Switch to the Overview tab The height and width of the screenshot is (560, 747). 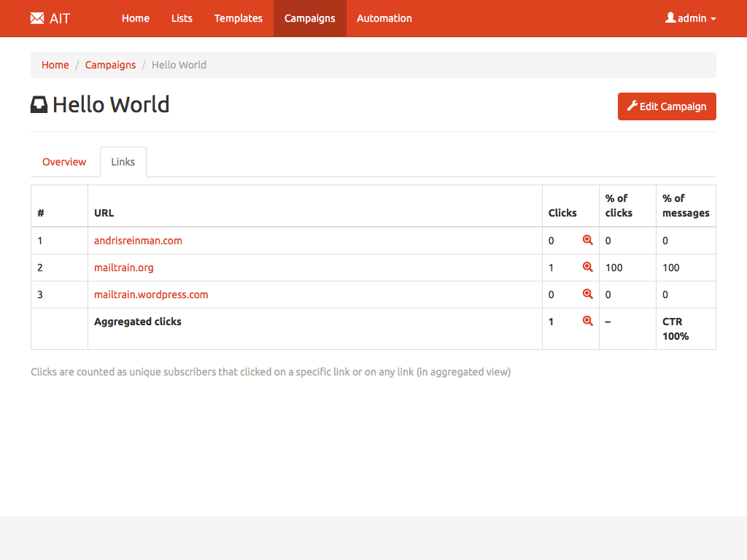click(x=64, y=162)
